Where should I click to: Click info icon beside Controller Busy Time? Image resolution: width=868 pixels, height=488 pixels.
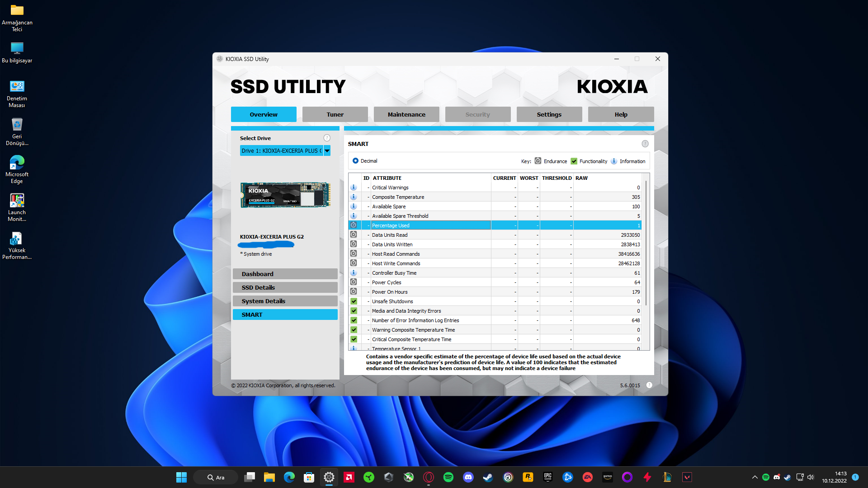(x=354, y=273)
